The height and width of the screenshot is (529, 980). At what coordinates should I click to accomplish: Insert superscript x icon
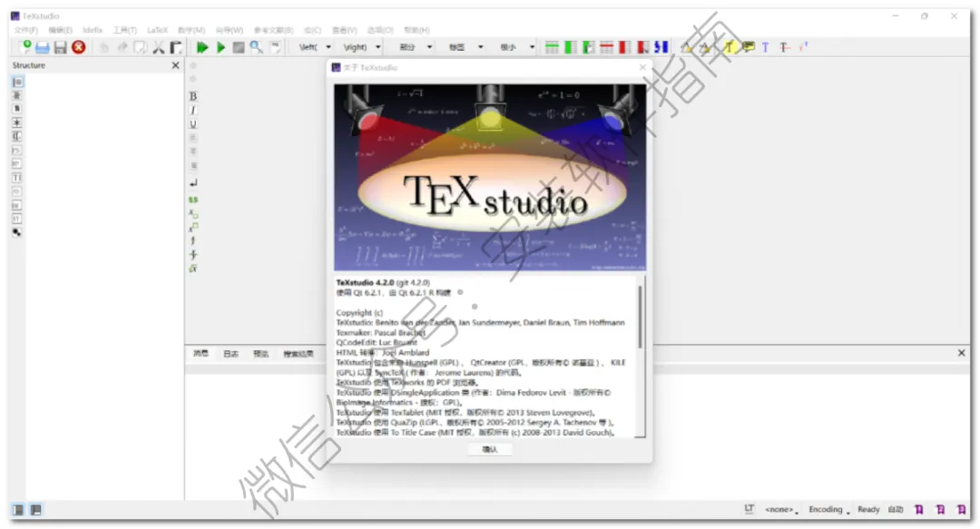[x=193, y=227]
